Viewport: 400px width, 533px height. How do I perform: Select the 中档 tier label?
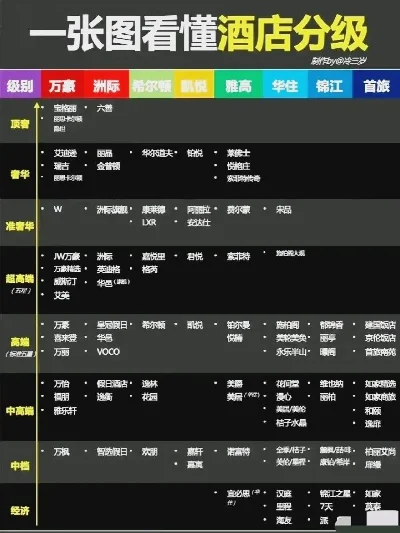pos(20,466)
